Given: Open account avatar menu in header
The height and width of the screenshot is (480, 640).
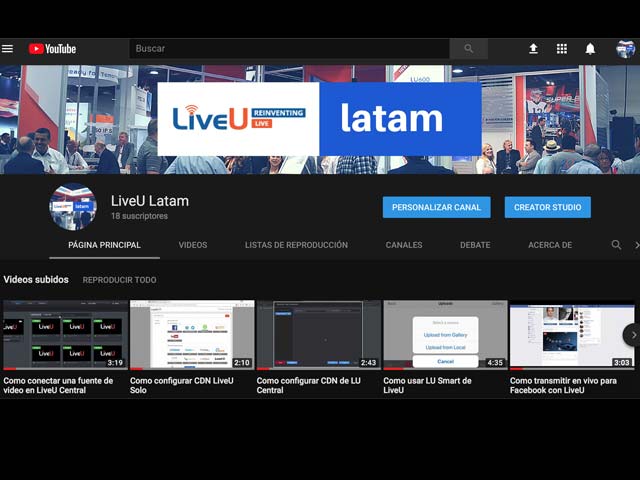Looking at the screenshot, I should point(625,49).
